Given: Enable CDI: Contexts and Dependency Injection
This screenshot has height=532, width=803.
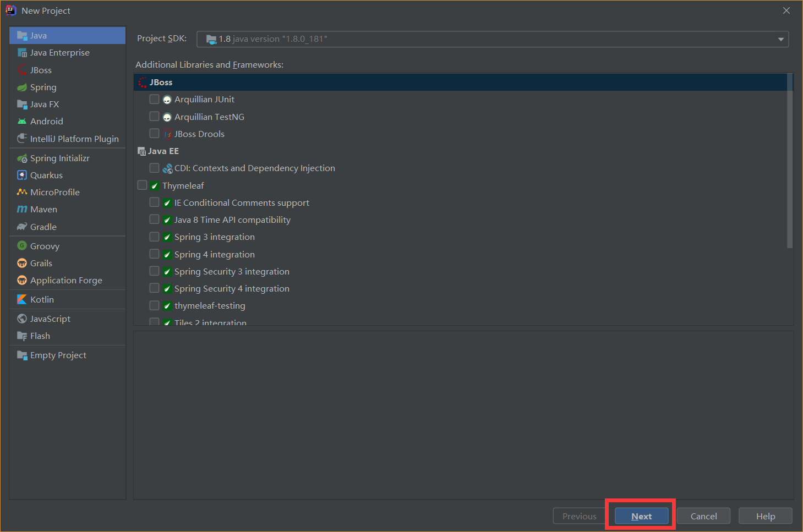Looking at the screenshot, I should [x=154, y=168].
